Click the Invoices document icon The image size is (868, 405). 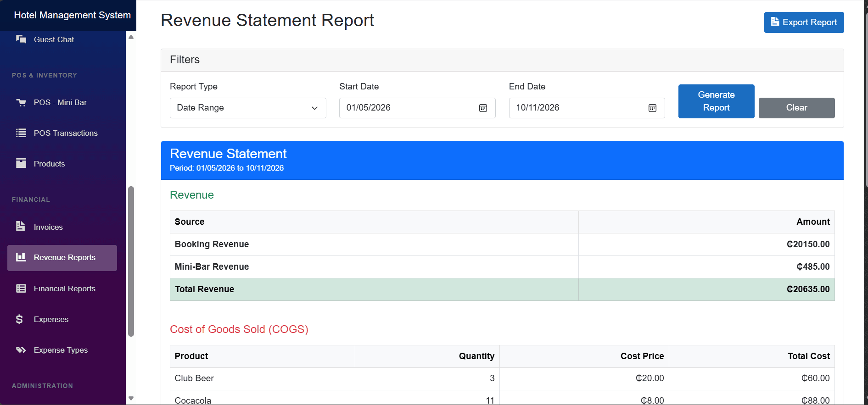(x=21, y=226)
